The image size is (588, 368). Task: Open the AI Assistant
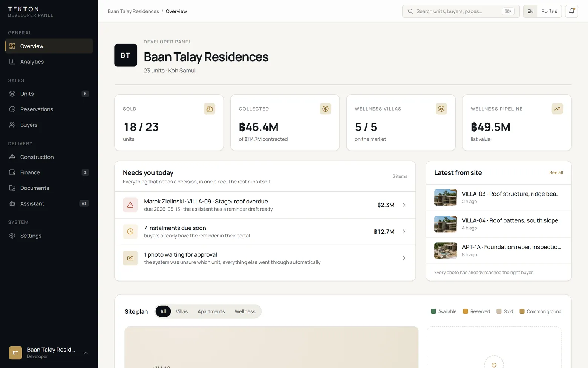pos(49,203)
